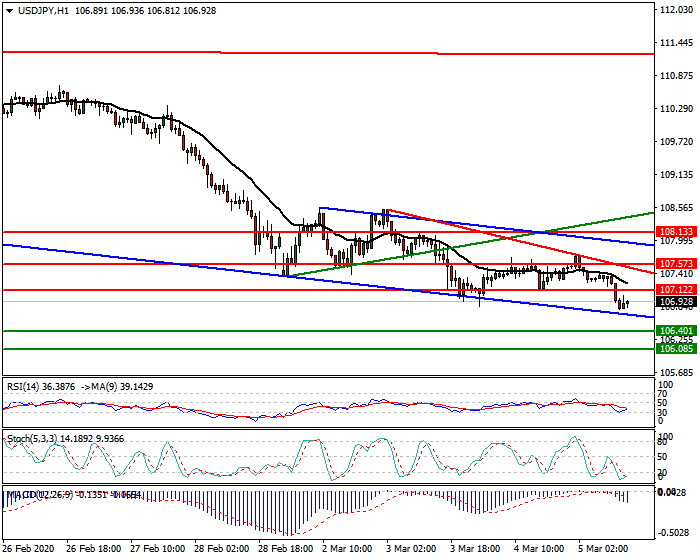Select the RSI(14) indicator label
Viewport: 700px width, 560px height.
tap(23, 387)
